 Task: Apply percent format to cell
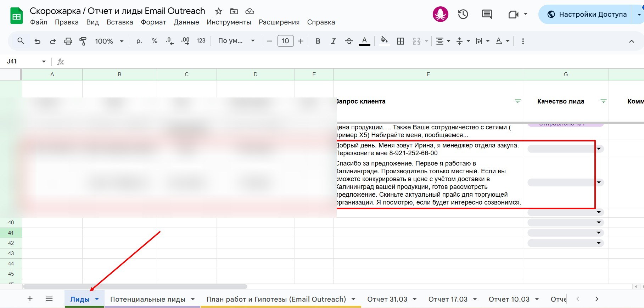[x=155, y=41]
